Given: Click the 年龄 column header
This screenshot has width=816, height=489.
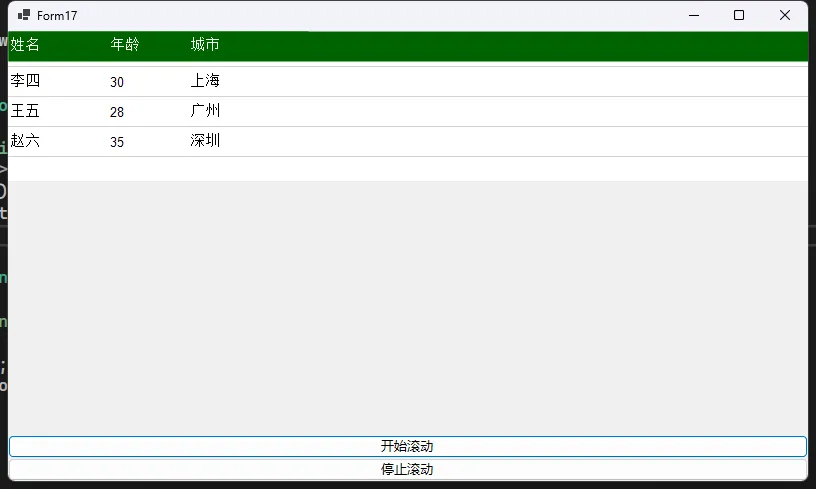Looking at the screenshot, I should [x=125, y=45].
